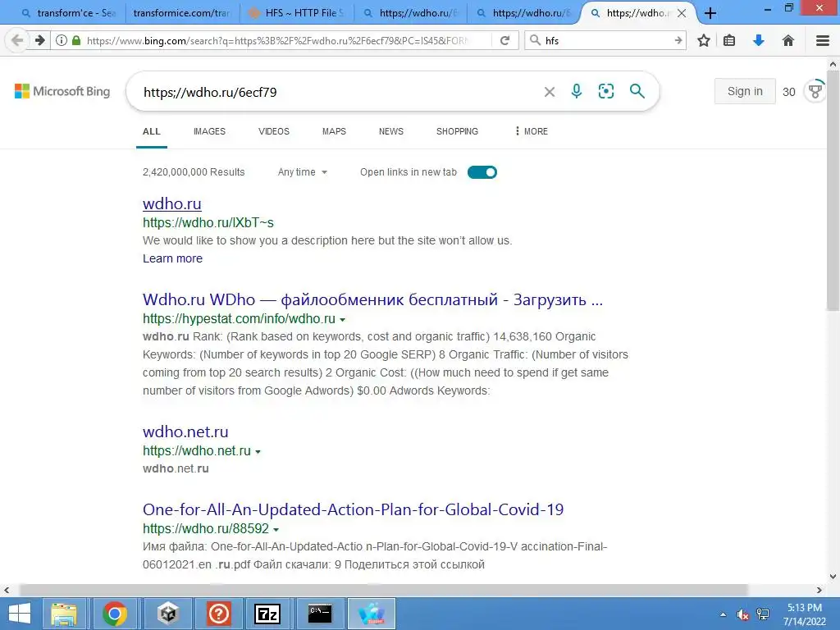Open the Microsoft Rewards trophy icon
Image resolution: width=840 pixels, height=630 pixels.
[x=816, y=91]
